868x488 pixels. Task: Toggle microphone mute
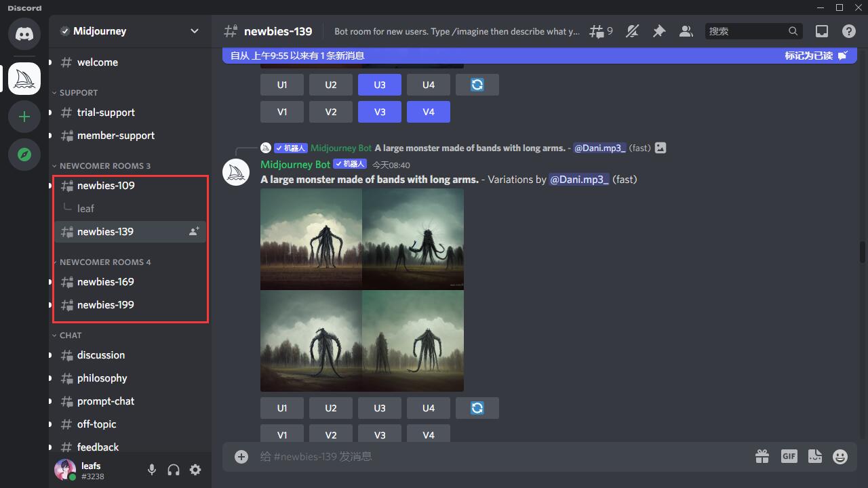[x=152, y=470]
